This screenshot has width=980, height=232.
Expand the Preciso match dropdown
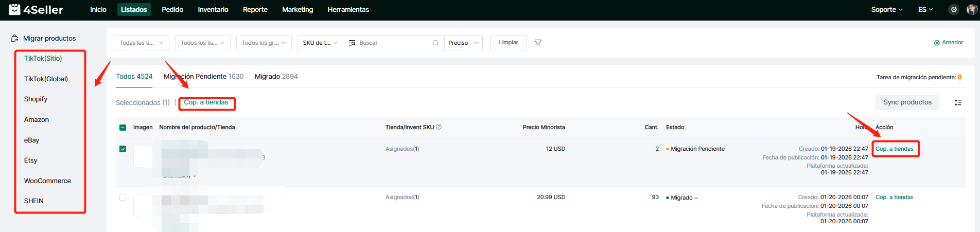tap(463, 43)
